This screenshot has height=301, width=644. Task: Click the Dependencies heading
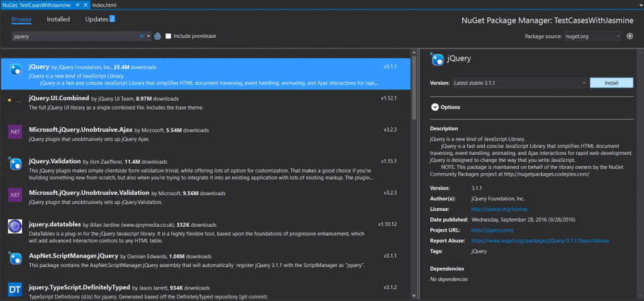(447, 269)
